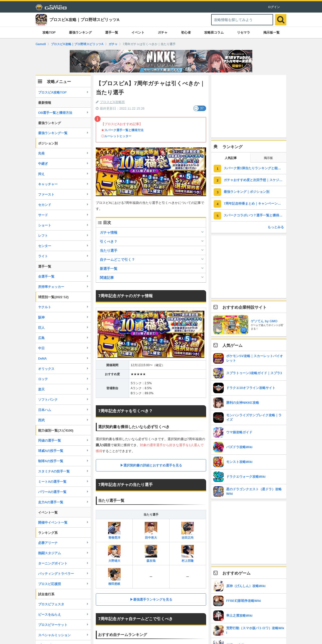The height and width of the screenshot is (644, 322).
Task: Click 選択契約書の詳細とおすすめ選手を見る button
Action: [151, 465]
